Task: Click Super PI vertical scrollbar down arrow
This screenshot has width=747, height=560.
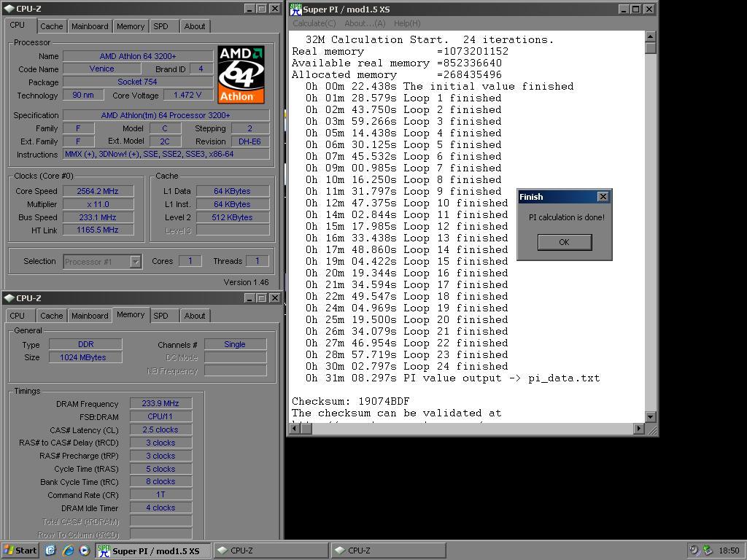Action: 650,416
